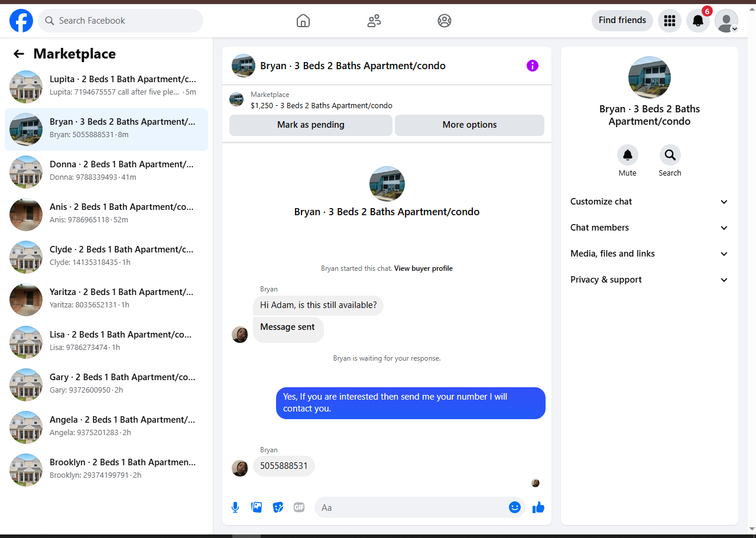Viewport: 756px width, 538px height.
Task: Click the Facebook logo icon
Action: pos(21,21)
